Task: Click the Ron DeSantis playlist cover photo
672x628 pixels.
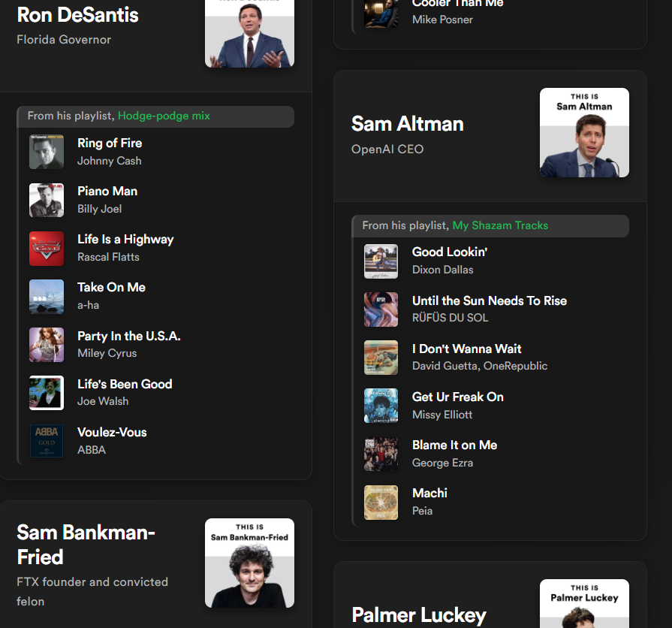Action: 249,34
